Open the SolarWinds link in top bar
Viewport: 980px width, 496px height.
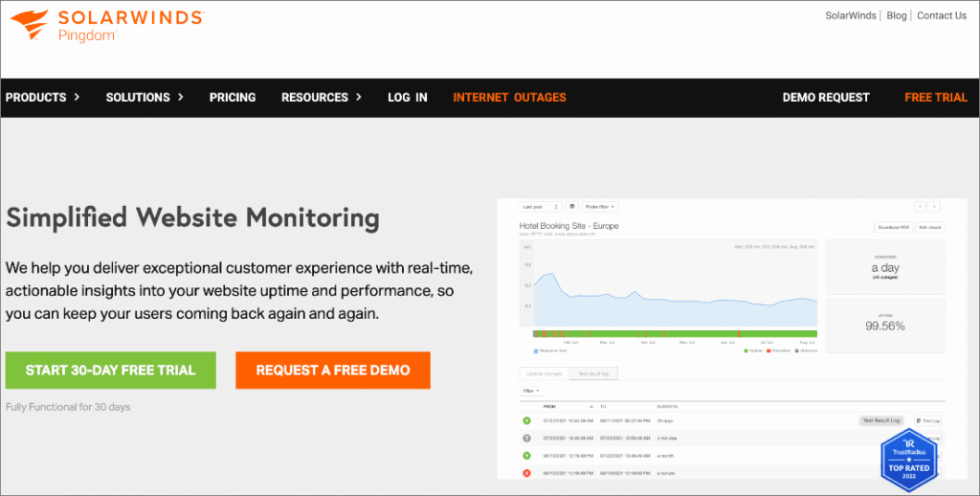[851, 15]
